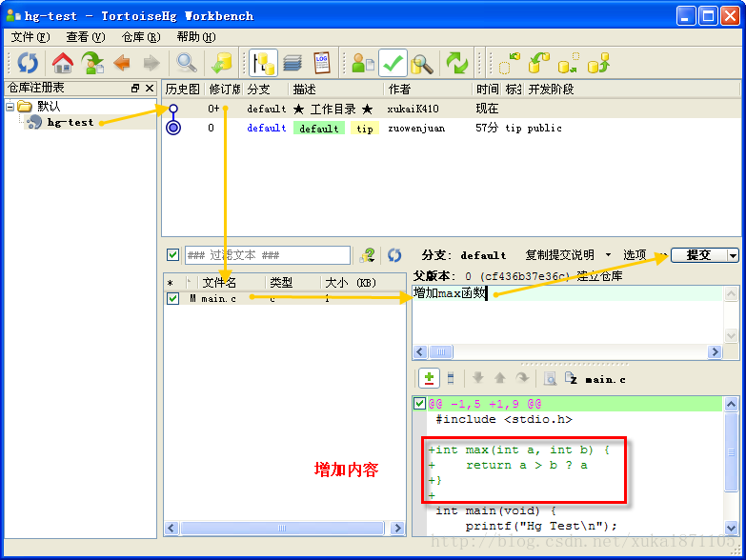Uncheck the main.c file checkbox
The height and width of the screenshot is (560, 746).
(172, 298)
